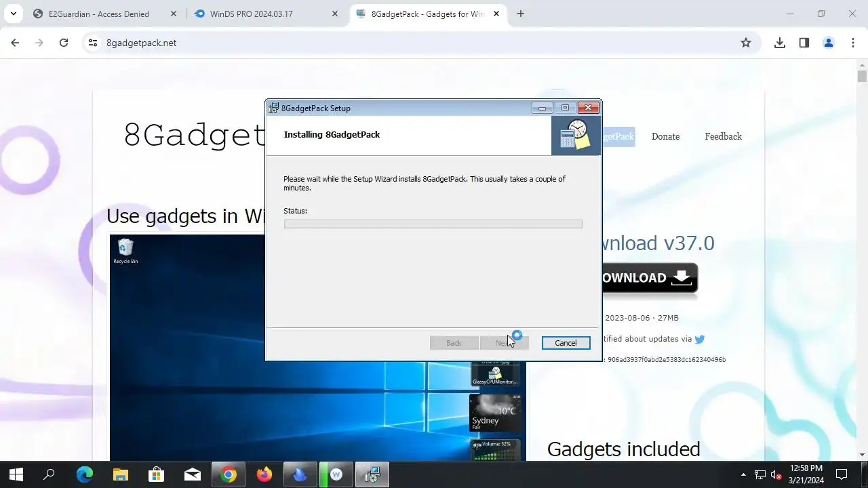
Task: Close the 8GadgetPack tab
Action: [497, 14]
